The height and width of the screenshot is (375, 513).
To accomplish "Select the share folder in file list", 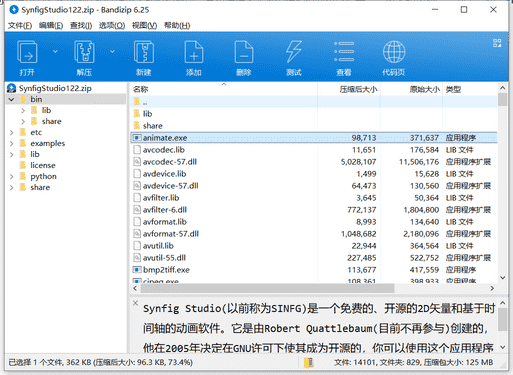I will (x=314, y=126).
